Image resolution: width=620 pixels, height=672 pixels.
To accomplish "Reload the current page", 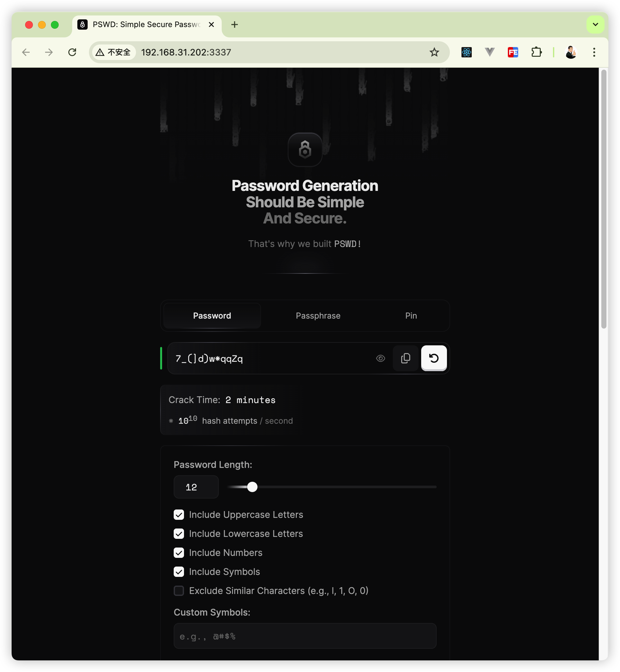I will [x=72, y=52].
